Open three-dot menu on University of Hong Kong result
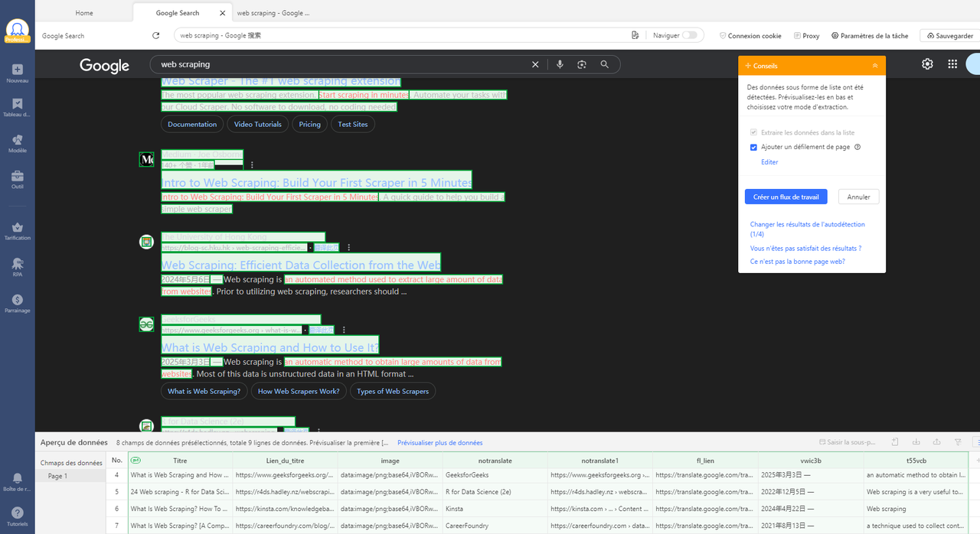The height and width of the screenshot is (534, 980). [x=349, y=247]
